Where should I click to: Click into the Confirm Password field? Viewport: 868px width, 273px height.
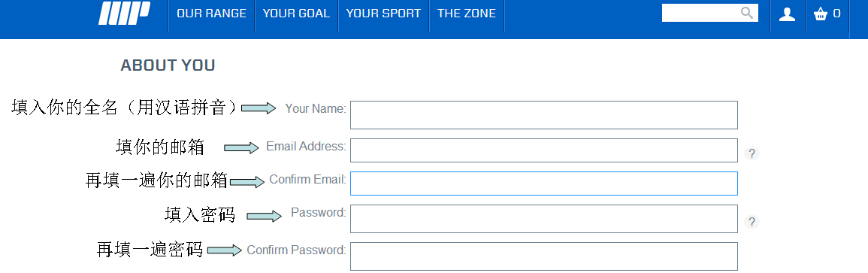[x=543, y=256]
